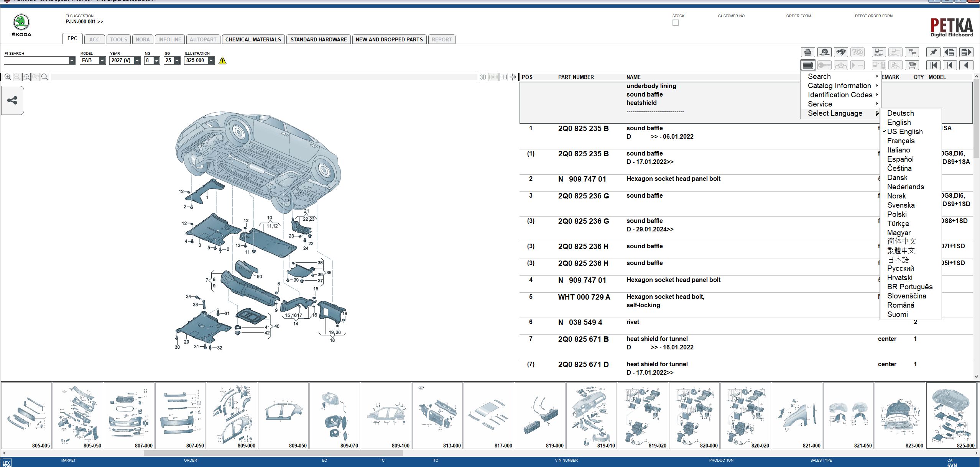
Task: Select part number 2Q0 825 235 B
Action: (x=583, y=128)
